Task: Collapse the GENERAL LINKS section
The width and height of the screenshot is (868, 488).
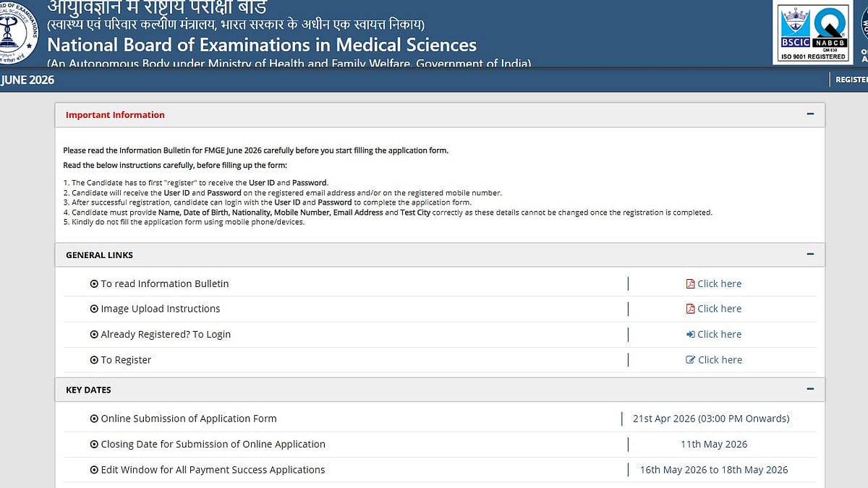Action: [x=810, y=254]
